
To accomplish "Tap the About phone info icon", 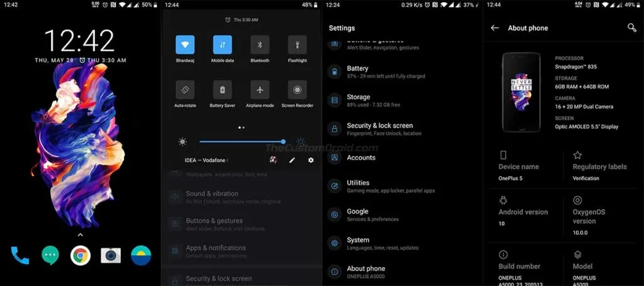I will pos(335,272).
